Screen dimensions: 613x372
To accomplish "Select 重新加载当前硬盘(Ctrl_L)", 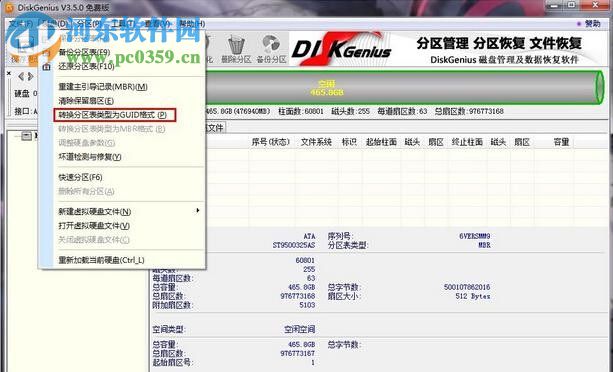I will pyautogui.click(x=101, y=260).
